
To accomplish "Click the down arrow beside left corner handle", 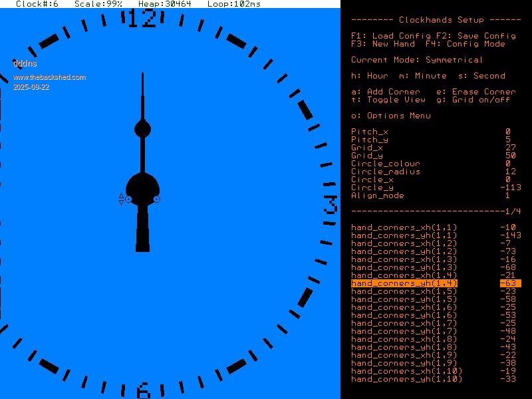I will coord(121,203).
